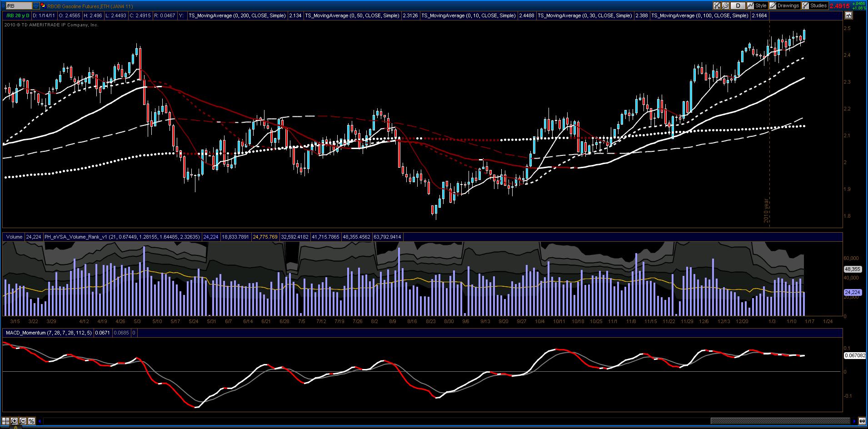Click the C: 2.4915 close readout
The width and height of the screenshot is (868, 429).
140,15
